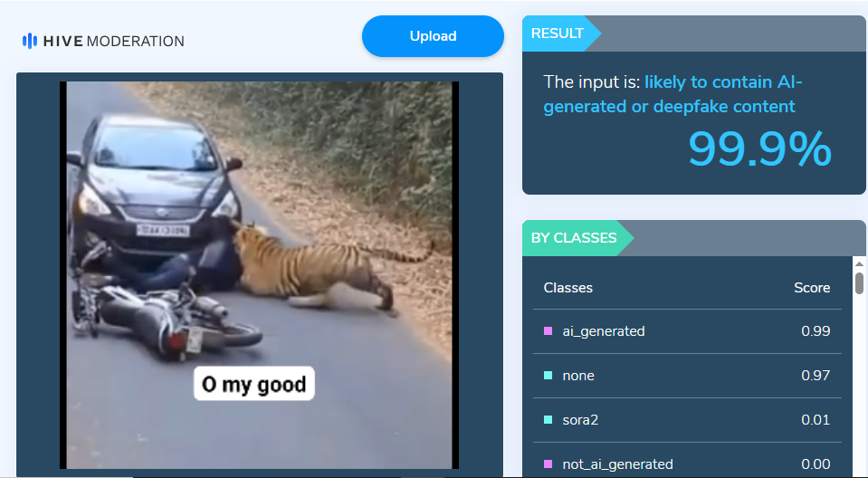Viewport: 868px width, 478px height.
Task: Open the RESULT tab header
Action: point(558,33)
